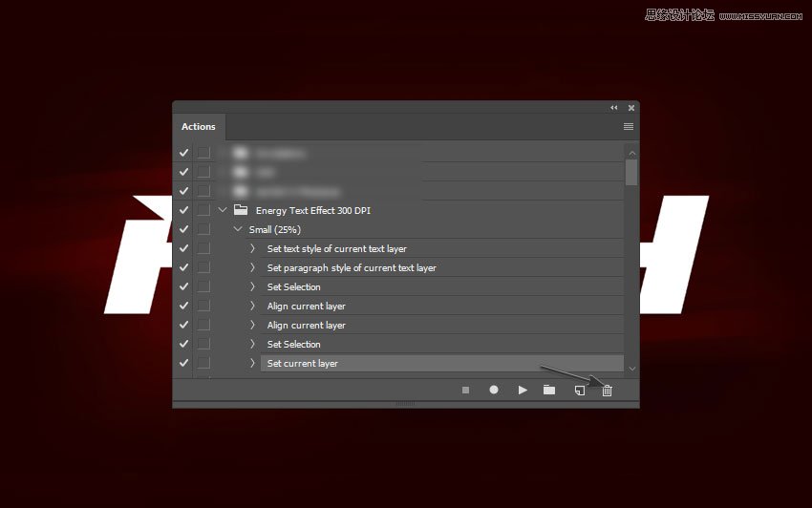This screenshot has height=508, width=812.
Task: Start recording with the Record button
Action: coord(494,391)
